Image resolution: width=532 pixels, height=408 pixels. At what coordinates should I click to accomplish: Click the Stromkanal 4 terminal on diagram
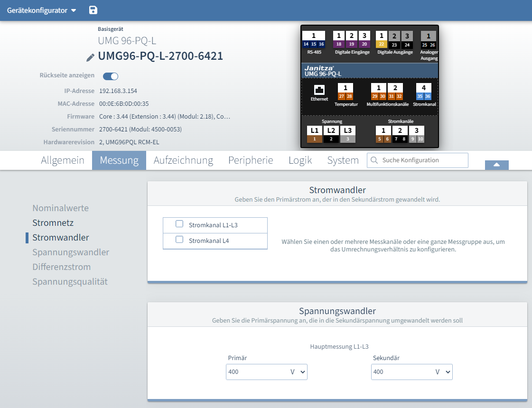(424, 92)
